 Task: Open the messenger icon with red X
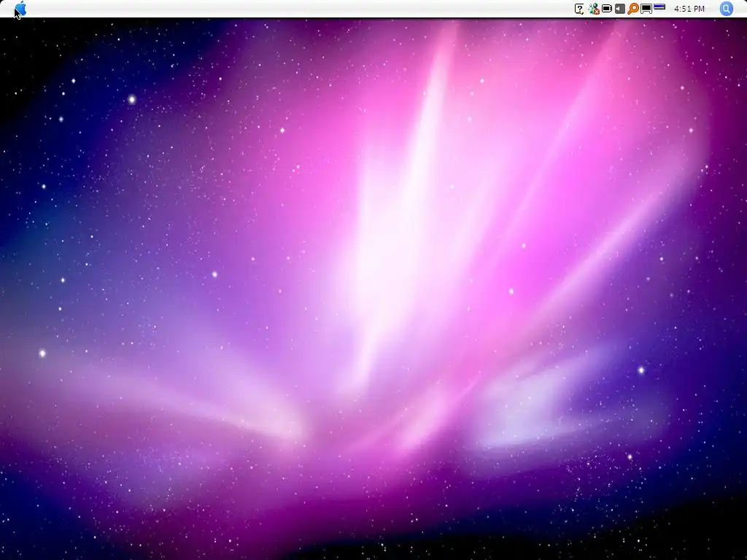(x=594, y=9)
